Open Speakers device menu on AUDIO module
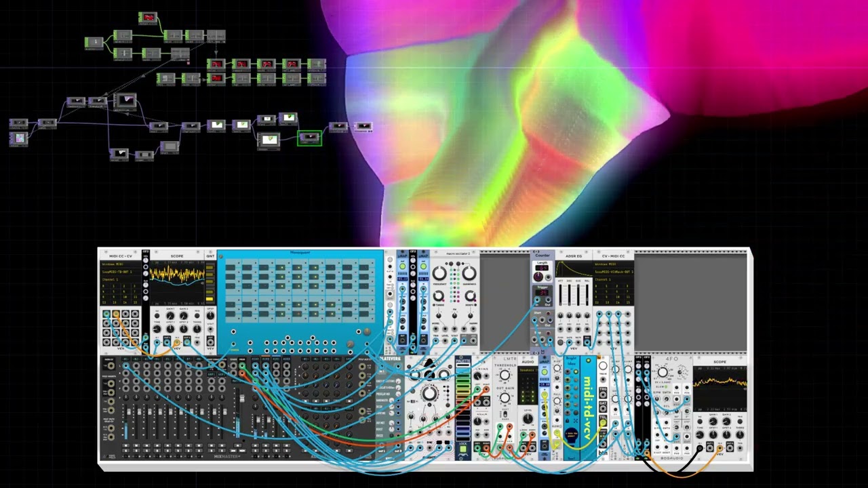 tap(528, 371)
